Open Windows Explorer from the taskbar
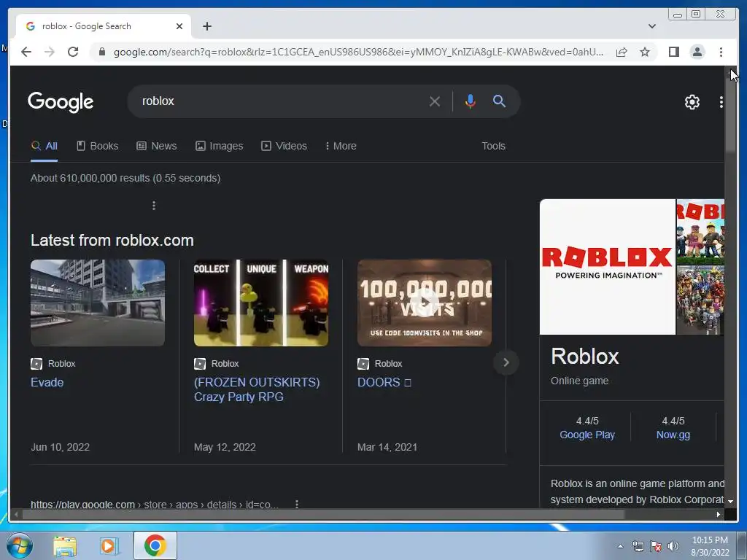This screenshot has width=747, height=560. [65, 546]
